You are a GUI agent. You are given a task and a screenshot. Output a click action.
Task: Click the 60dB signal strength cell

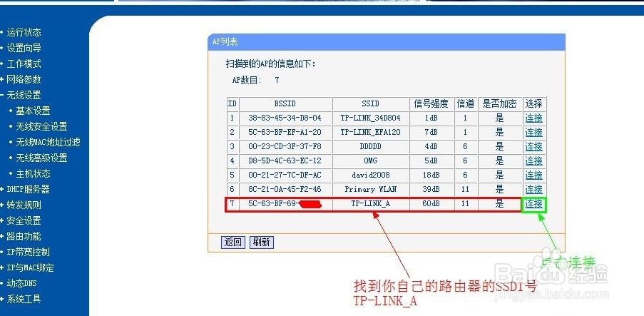[x=431, y=204]
